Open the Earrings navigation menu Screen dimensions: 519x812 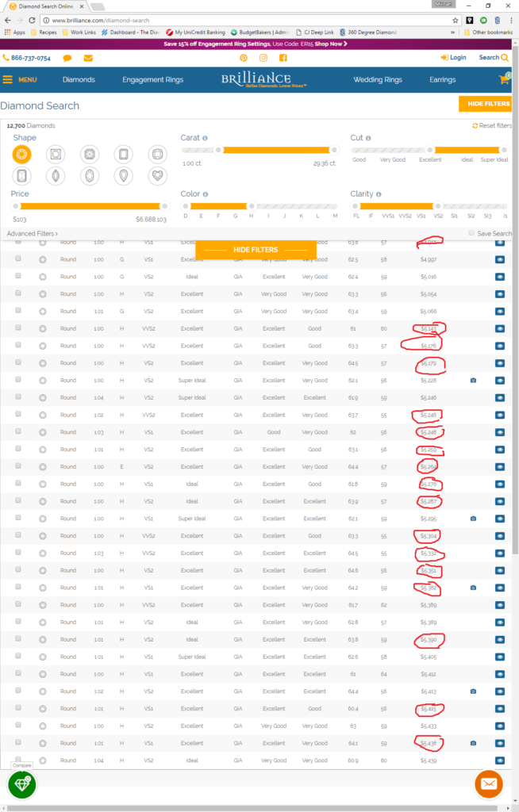pos(443,80)
